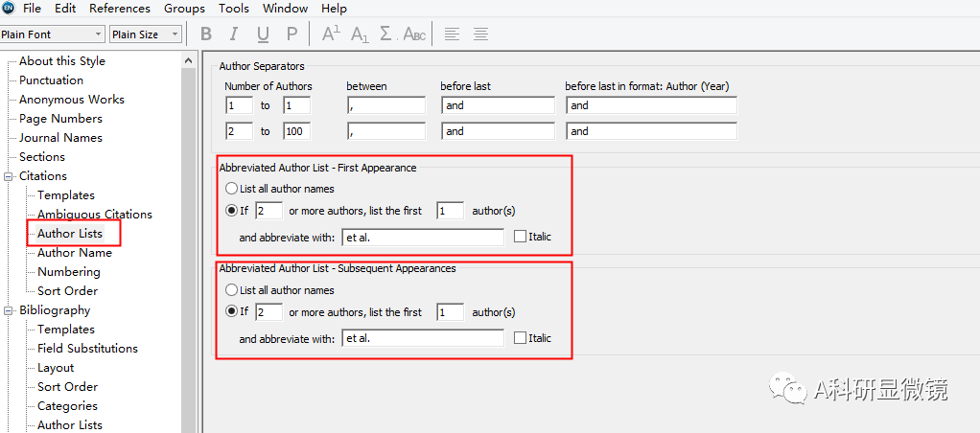Select Sort Order under Bibliography
980x433 pixels.
(x=67, y=387)
